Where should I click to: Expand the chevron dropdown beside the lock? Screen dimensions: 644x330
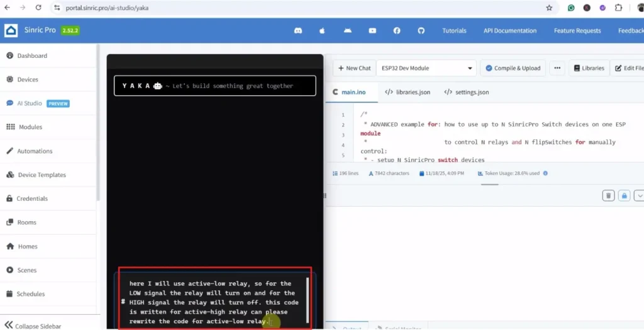tap(639, 196)
